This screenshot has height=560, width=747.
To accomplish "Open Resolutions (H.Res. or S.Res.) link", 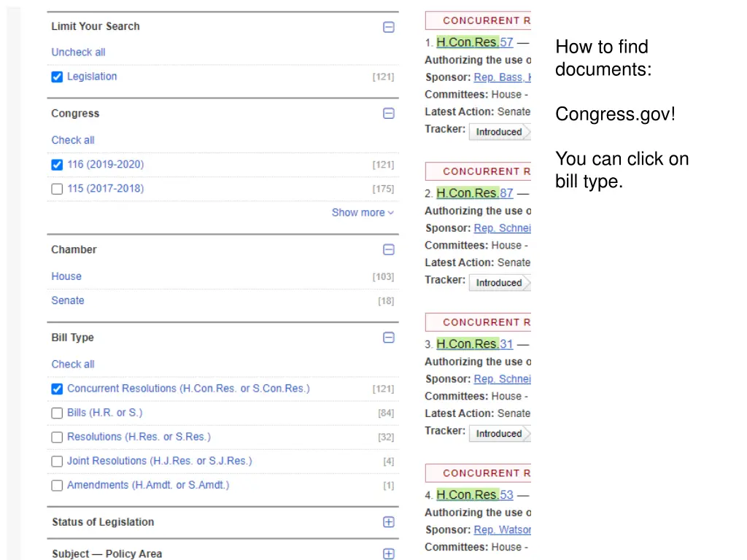I will coord(139,437).
